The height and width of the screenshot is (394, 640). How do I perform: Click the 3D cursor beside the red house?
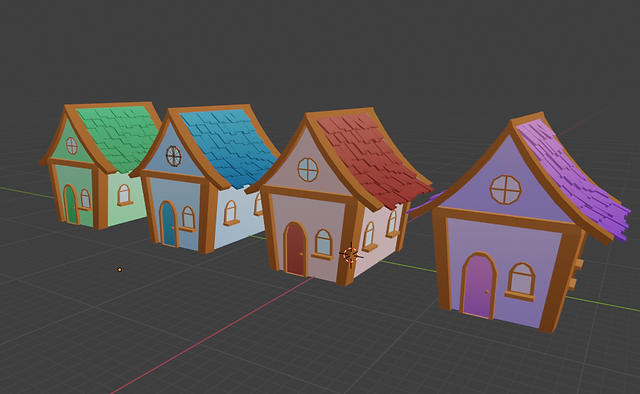351,255
